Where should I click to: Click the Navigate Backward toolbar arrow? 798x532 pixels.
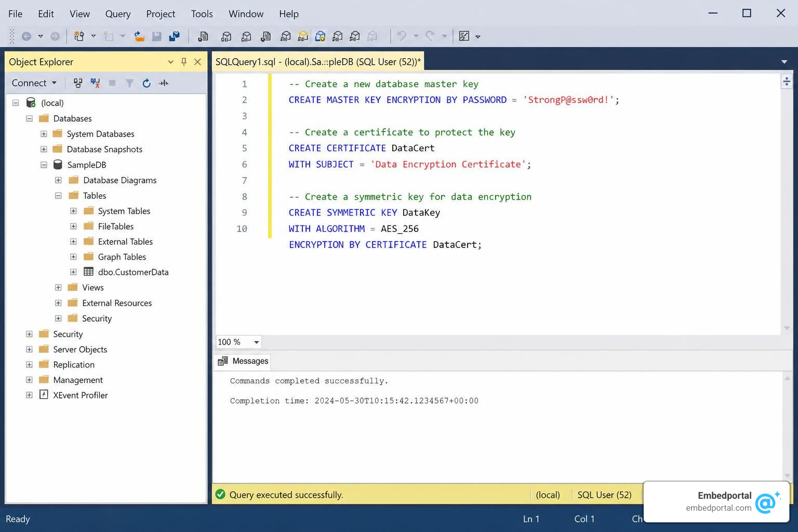[26, 36]
